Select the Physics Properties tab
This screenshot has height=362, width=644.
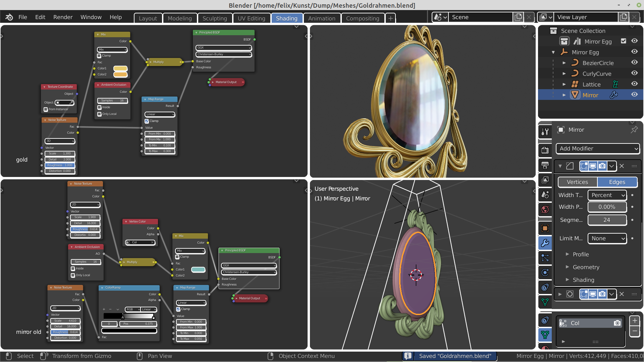point(545,273)
